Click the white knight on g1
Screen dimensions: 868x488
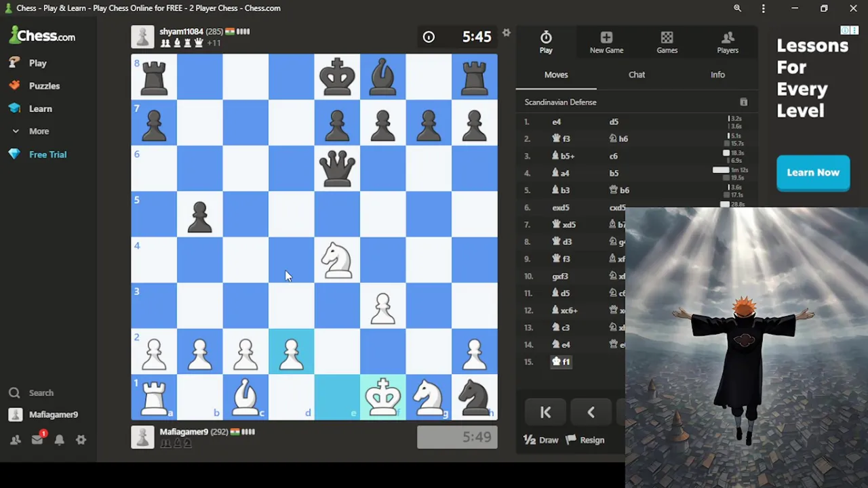click(x=429, y=397)
